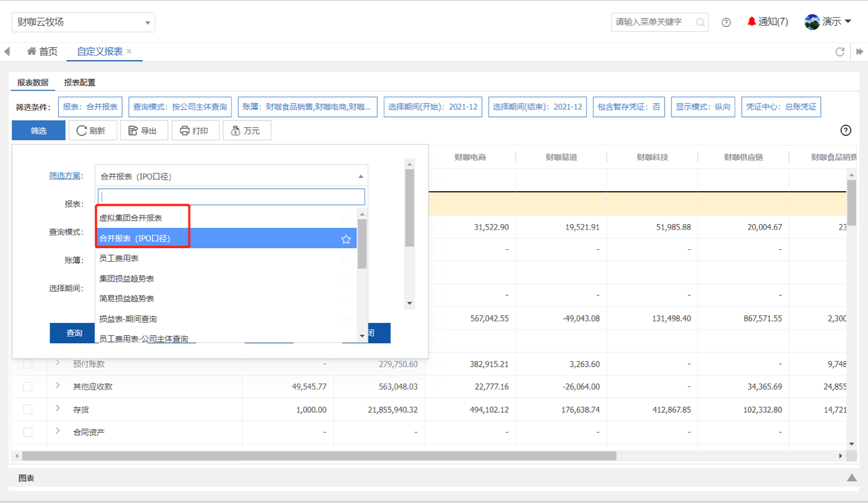
Task: Click the search magnifier icon
Action: tap(700, 22)
